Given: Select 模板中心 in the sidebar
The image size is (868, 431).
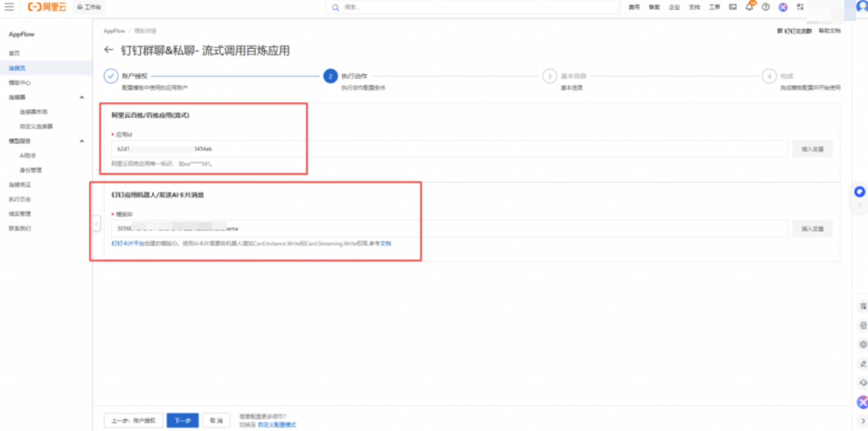Looking at the screenshot, I should (20, 83).
